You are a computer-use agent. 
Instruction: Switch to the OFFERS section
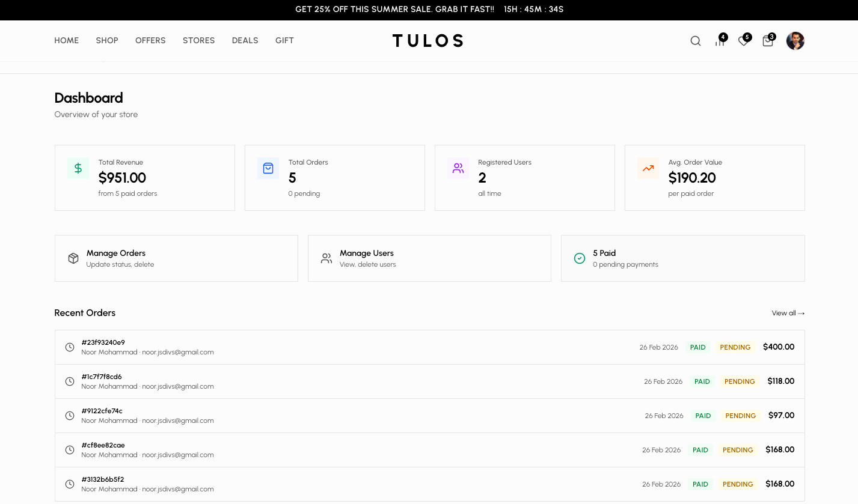pos(150,40)
